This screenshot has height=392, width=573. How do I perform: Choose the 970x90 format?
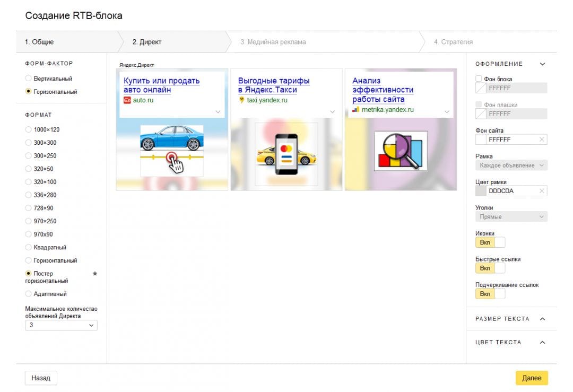pos(28,234)
